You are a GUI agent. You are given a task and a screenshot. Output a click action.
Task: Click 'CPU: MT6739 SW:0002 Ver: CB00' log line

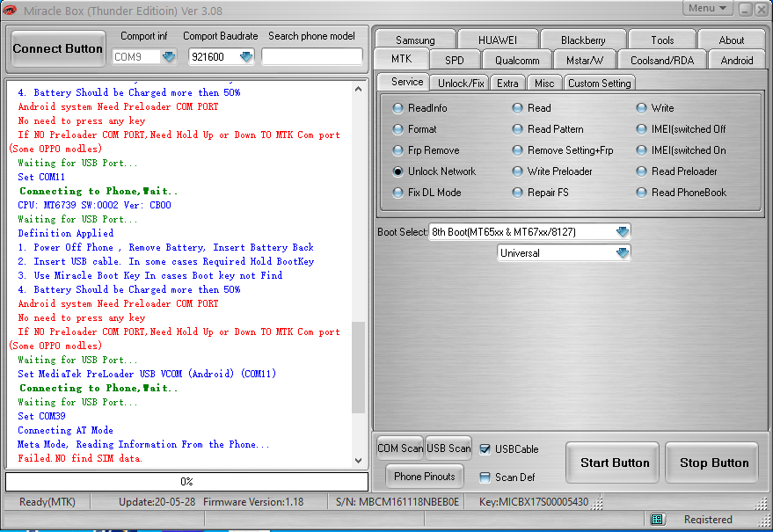(94, 205)
